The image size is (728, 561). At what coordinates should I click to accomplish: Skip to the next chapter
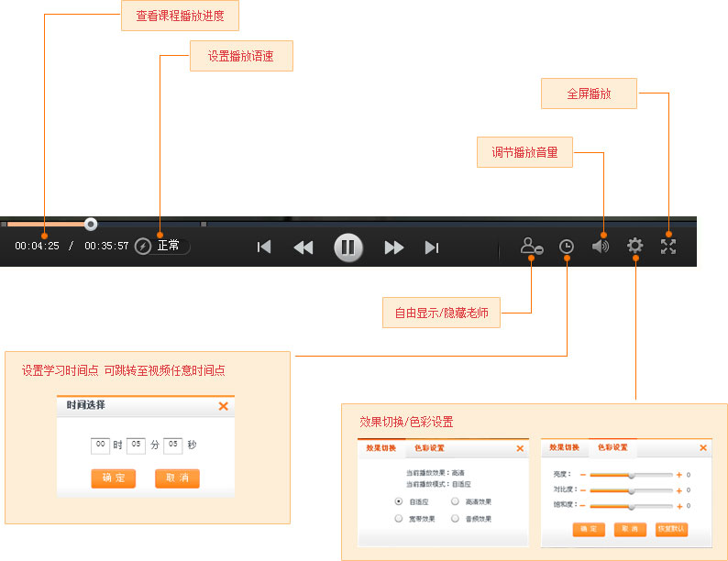(x=432, y=247)
